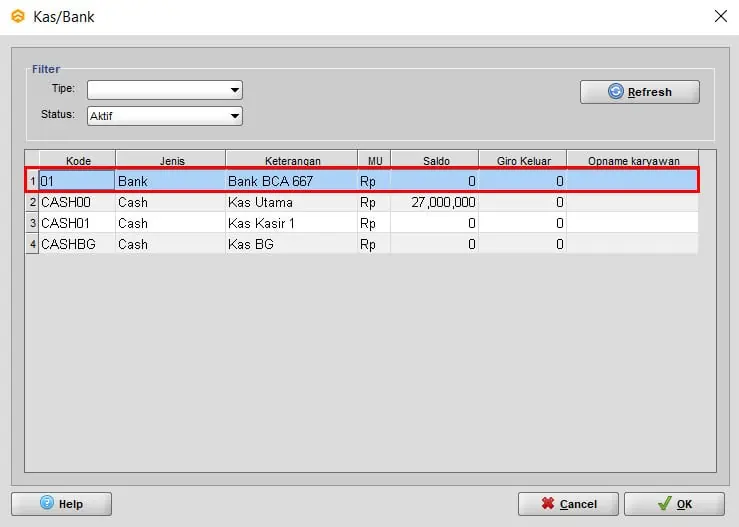
Task: Sort by the Saldo column header
Action: (x=435, y=160)
